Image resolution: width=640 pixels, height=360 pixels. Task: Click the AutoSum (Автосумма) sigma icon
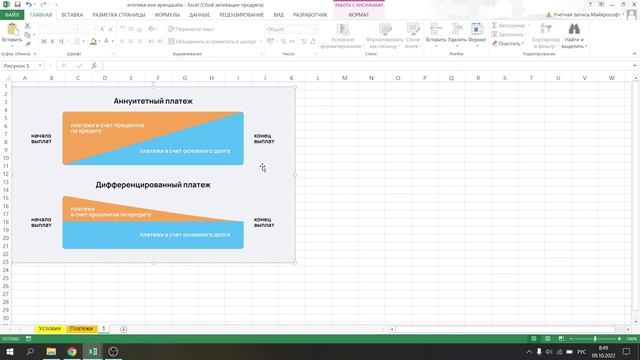point(494,25)
